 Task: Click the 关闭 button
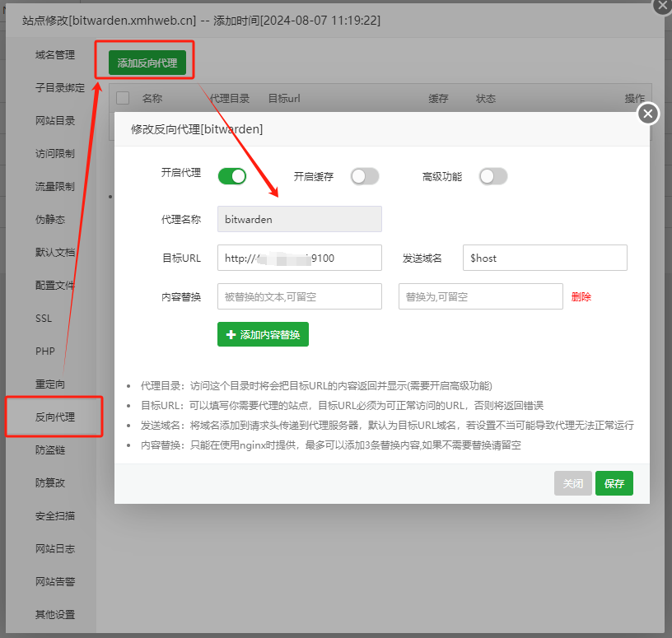pos(572,483)
